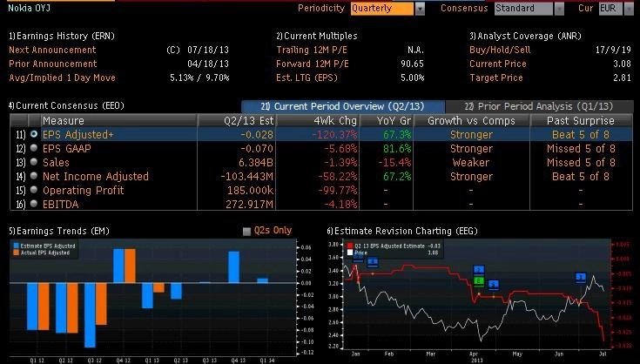
Task: Open the Periodicity dropdown arrow
Action: point(420,9)
